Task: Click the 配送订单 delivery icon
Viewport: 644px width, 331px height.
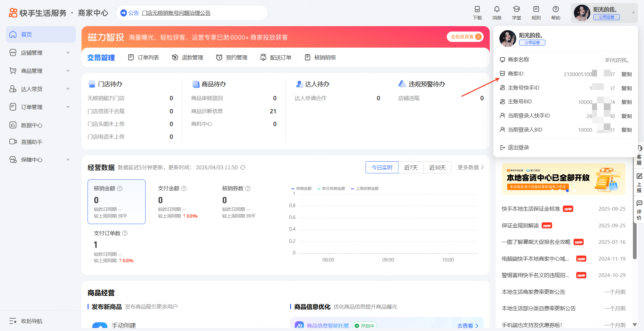Action: click(x=263, y=58)
